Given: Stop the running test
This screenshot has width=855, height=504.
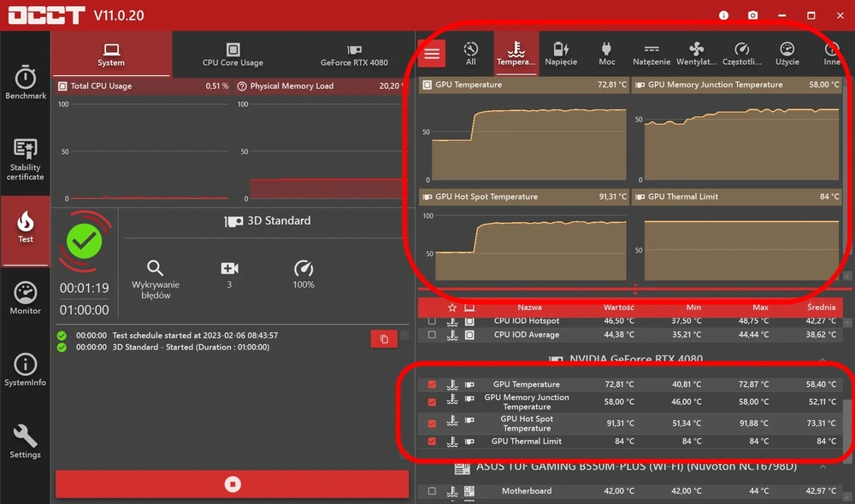Looking at the screenshot, I should (x=233, y=483).
